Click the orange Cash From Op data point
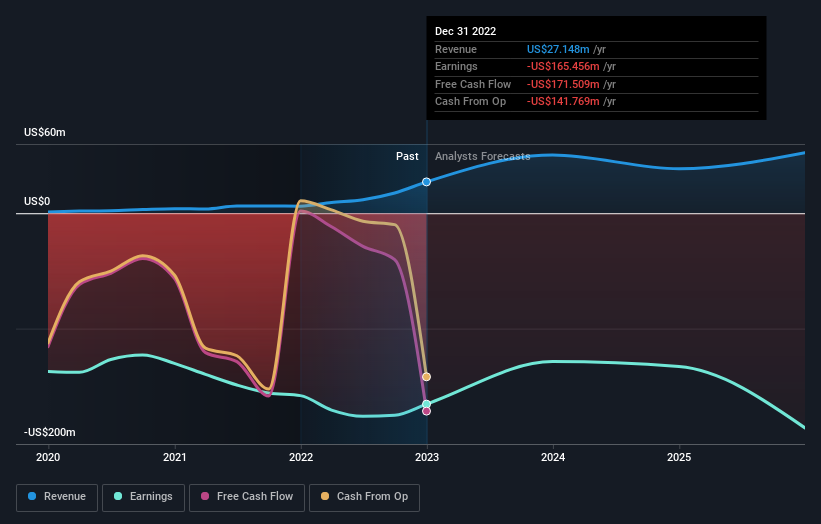The height and width of the screenshot is (524, 821). click(x=426, y=377)
